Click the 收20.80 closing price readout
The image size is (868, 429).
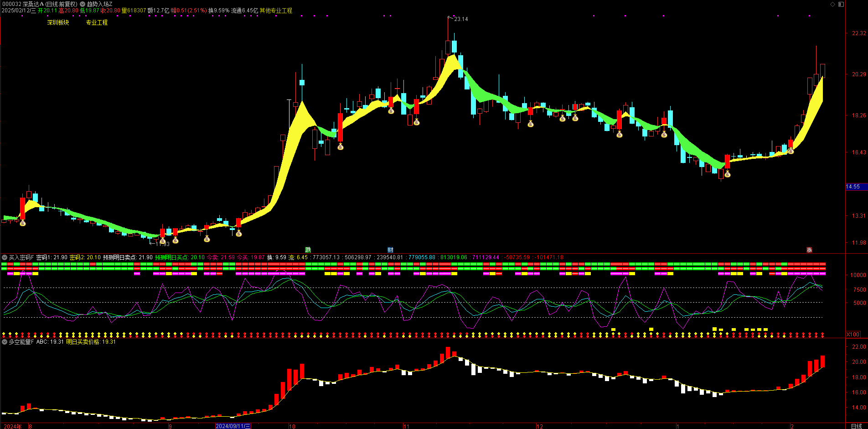[x=110, y=10]
